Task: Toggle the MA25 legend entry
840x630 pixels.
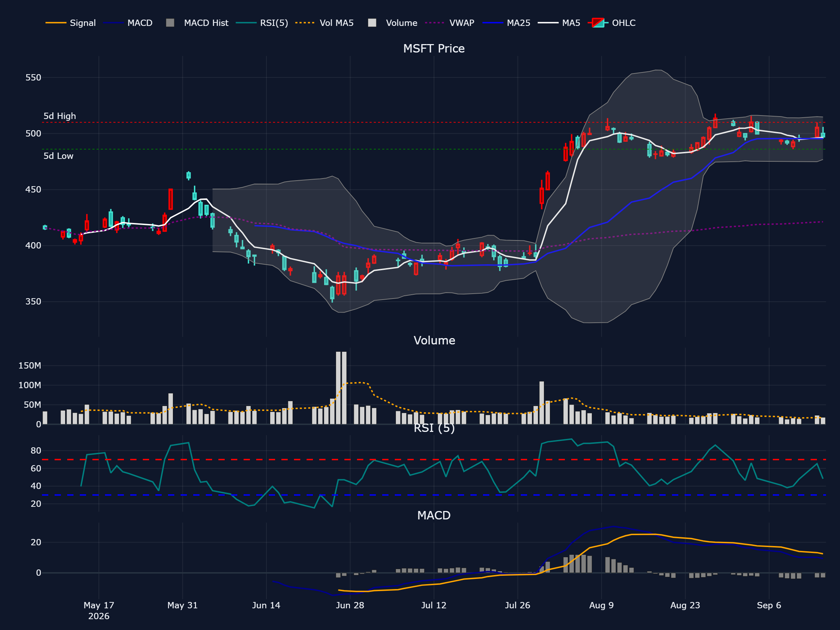Action: click(x=506, y=23)
